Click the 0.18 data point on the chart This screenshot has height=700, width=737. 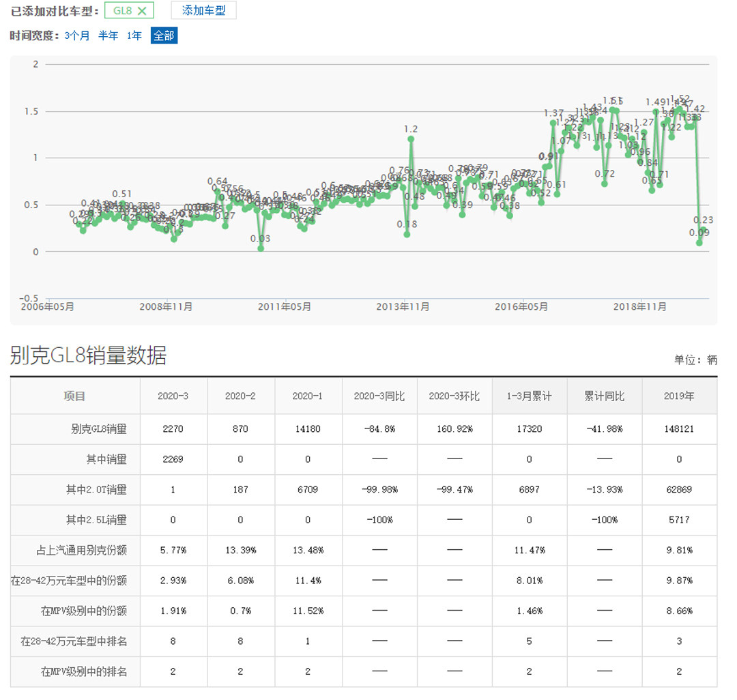(x=407, y=234)
